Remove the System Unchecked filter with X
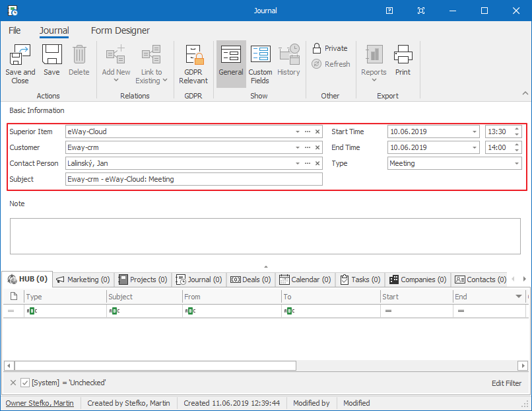532x411 pixels. [x=13, y=383]
